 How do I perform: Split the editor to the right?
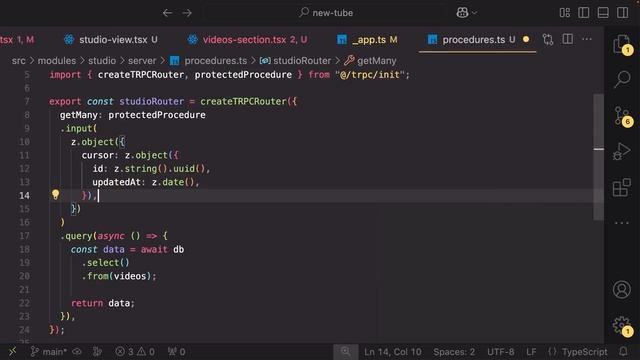coord(567,40)
